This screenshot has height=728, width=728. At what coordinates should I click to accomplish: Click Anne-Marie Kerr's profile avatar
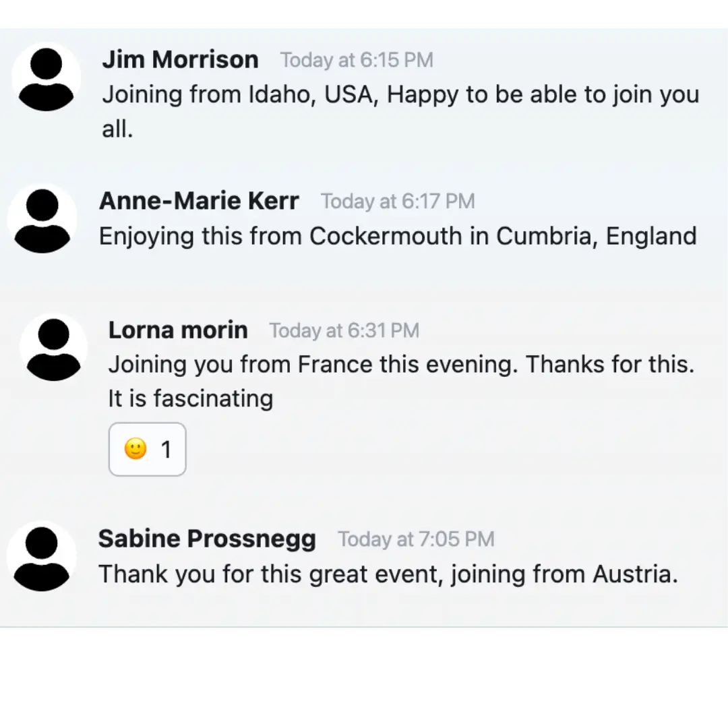(x=42, y=218)
